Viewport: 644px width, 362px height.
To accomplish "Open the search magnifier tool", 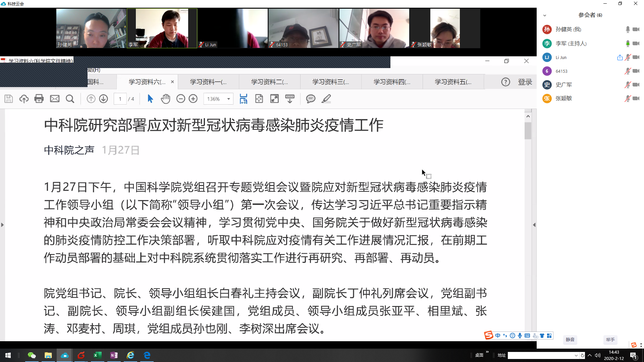I will pos(70,99).
